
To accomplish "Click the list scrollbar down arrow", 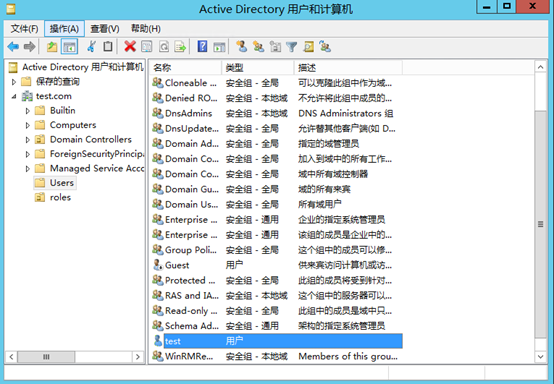I will pyautogui.click(x=541, y=357).
